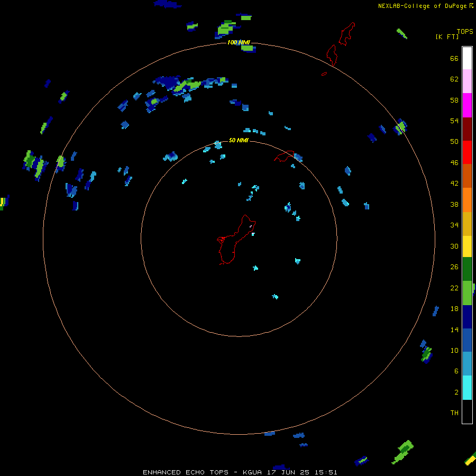The height and width of the screenshot is (476, 476).
Task: Click the yellow swatch near 30
Action: click(x=467, y=246)
